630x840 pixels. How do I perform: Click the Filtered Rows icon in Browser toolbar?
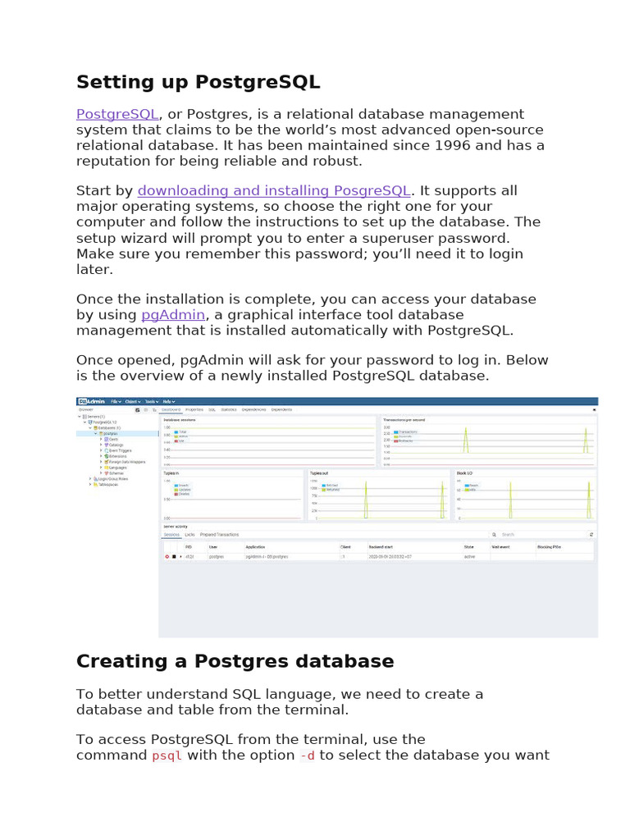[x=153, y=410]
